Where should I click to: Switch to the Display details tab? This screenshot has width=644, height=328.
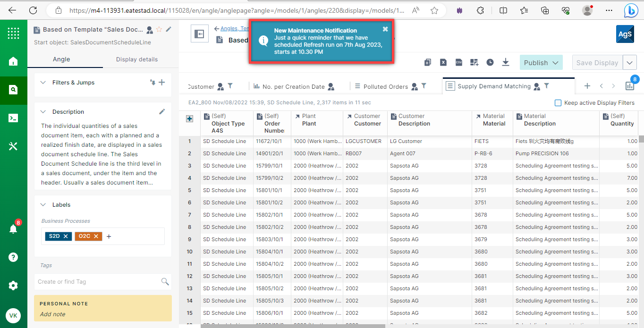pos(137,59)
